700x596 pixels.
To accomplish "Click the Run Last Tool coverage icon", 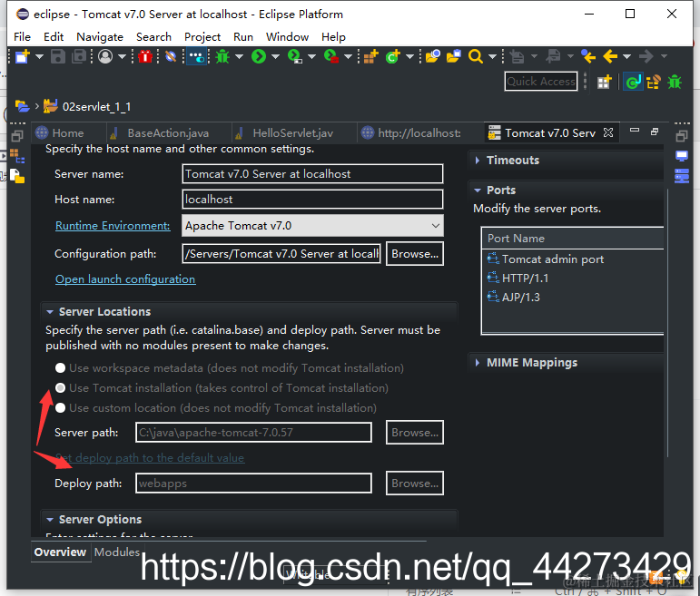I will point(295,56).
